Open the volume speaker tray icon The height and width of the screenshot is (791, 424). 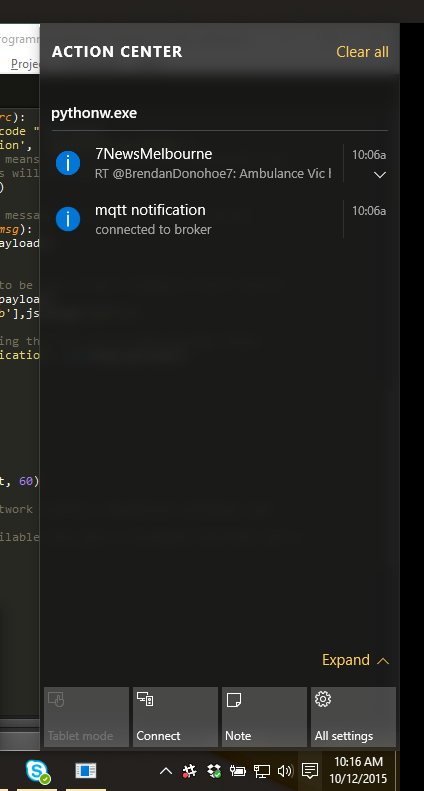(x=285, y=771)
